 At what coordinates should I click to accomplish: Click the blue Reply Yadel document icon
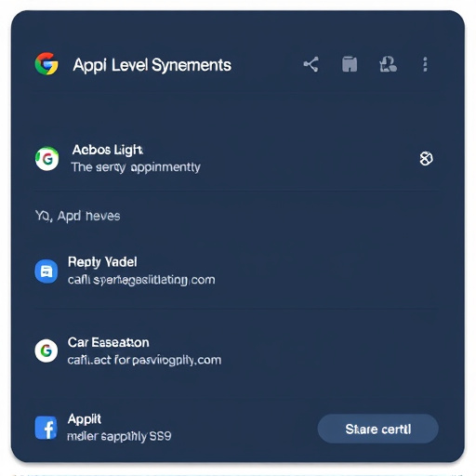click(x=46, y=271)
